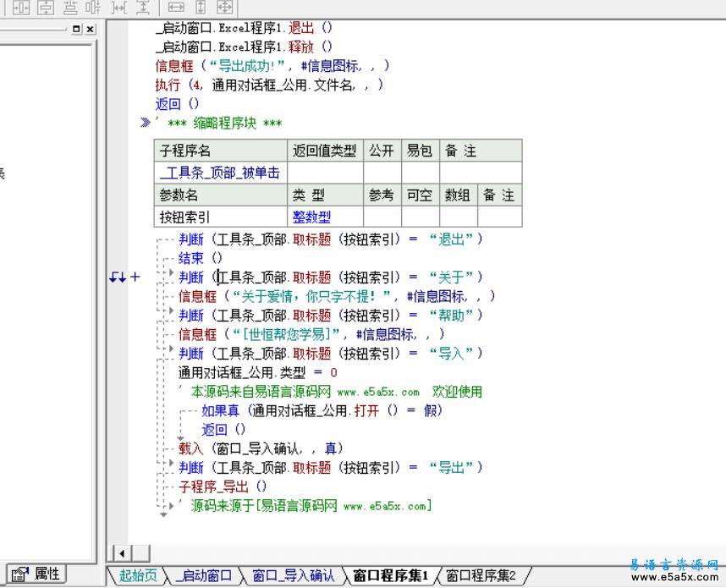Click the equal horizontal spacing icon

(x=119, y=7)
